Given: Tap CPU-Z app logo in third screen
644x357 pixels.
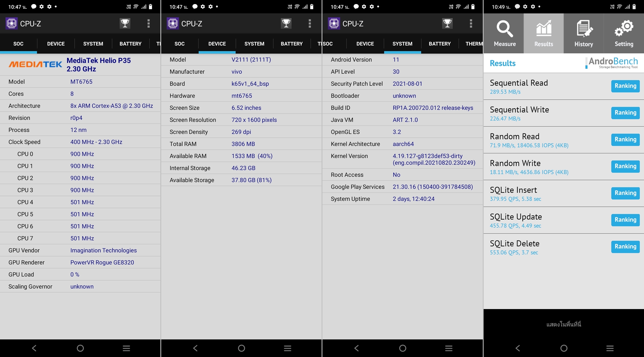Looking at the screenshot, I should [x=334, y=23].
